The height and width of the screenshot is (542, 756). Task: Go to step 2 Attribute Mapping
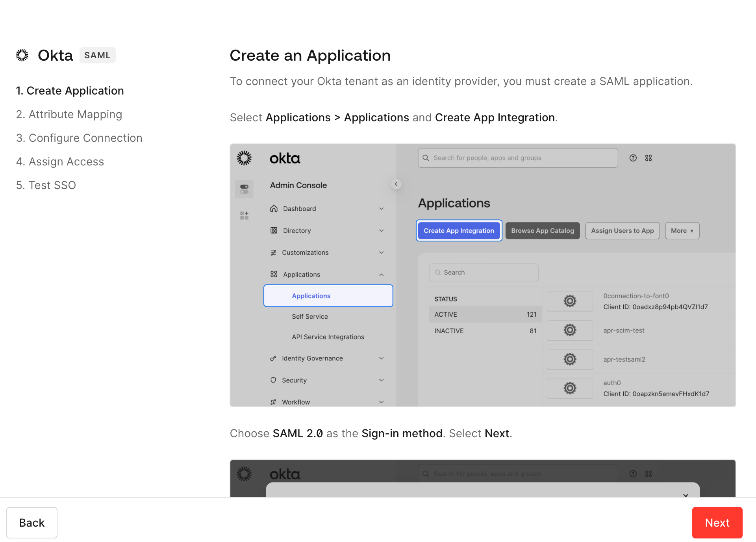[x=69, y=114]
